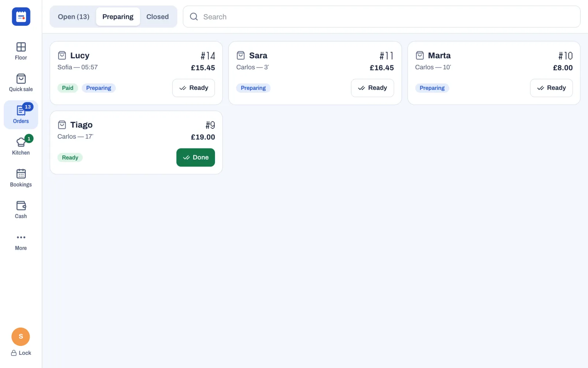Focus the Search input field
Screen dimensions: 588x368
point(381,17)
